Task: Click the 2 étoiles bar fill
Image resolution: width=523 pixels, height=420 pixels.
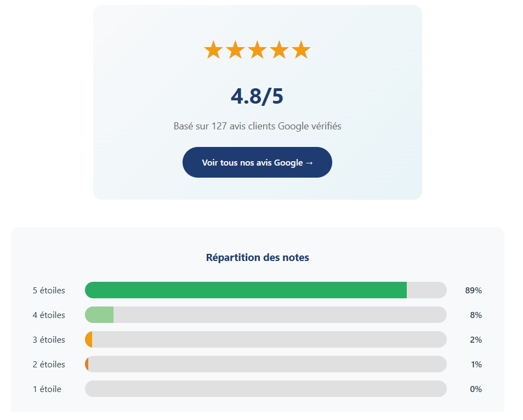Action: click(x=87, y=364)
